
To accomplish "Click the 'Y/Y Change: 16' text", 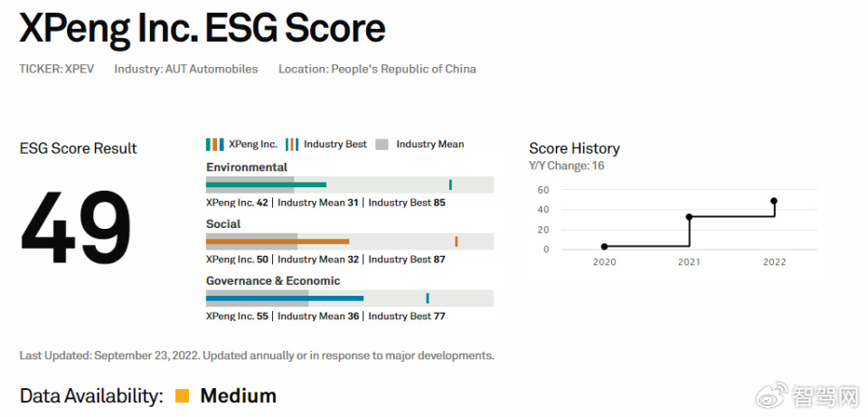I will [x=566, y=166].
